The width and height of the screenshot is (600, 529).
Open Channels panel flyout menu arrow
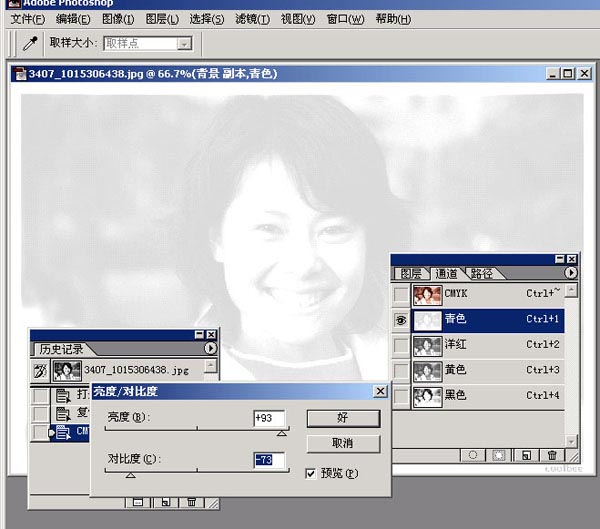(570, 272)
